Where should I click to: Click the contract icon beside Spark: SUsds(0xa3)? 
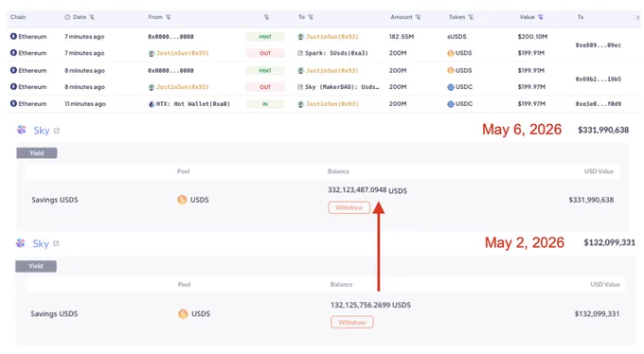[300, 53]
